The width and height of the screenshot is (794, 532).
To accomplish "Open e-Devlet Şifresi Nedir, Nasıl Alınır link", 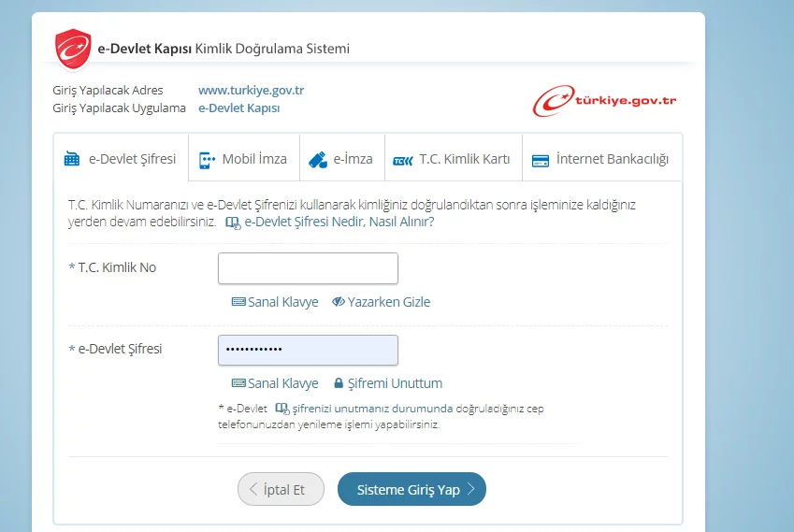I will (339, 222).
